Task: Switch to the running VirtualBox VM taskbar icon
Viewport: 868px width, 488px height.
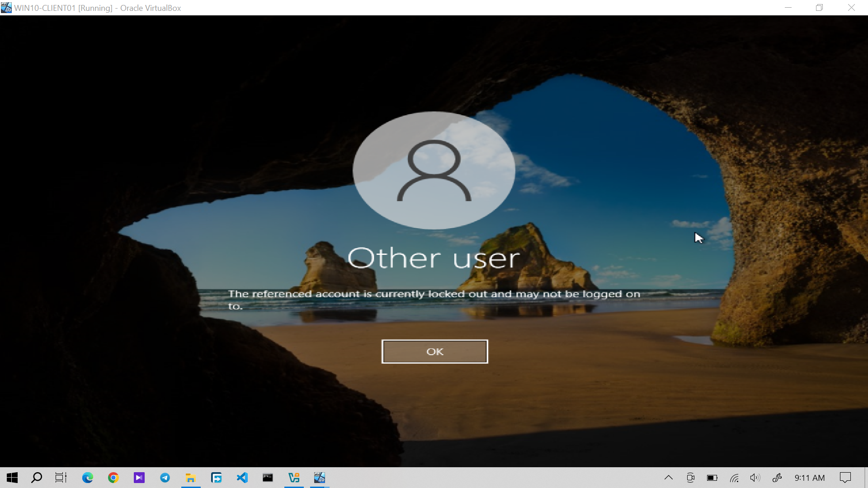Action: coord(320,478)
